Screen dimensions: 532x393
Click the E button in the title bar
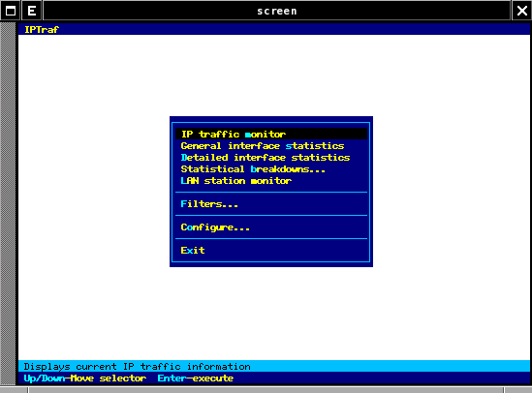coord(32,11)
